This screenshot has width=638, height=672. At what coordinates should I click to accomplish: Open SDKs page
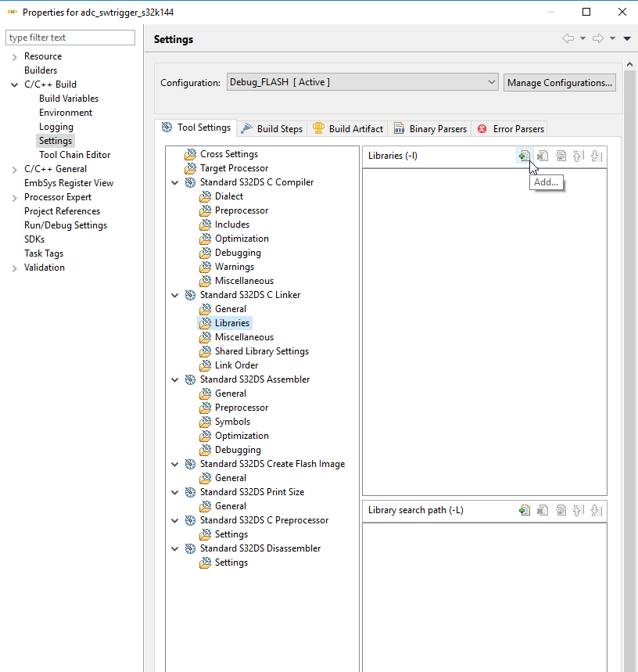coord(34,239)
